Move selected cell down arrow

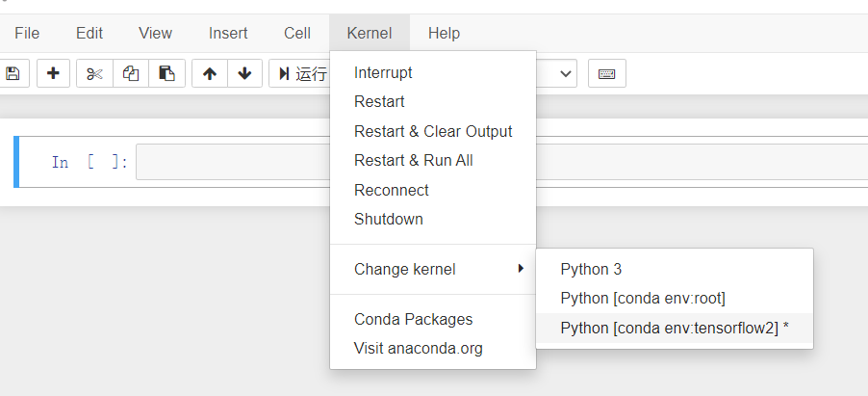(x=244, y=73)
